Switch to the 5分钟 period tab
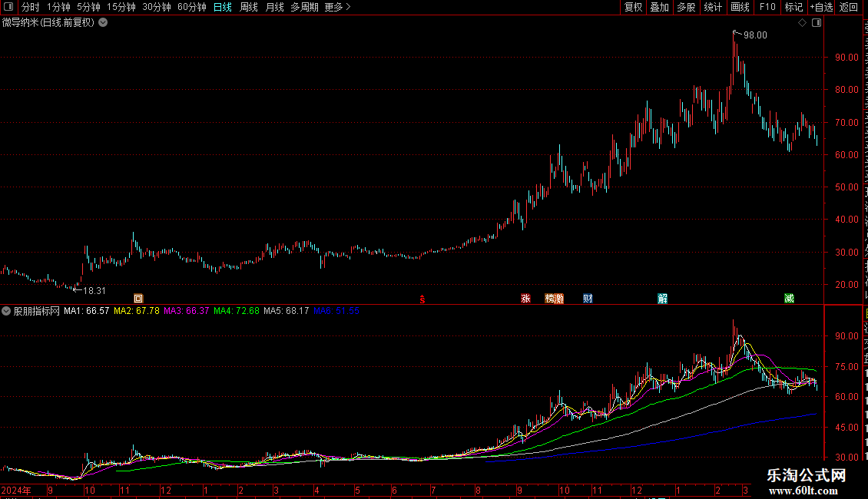Screen dimensions: 868x499 [x=88, y=7]
